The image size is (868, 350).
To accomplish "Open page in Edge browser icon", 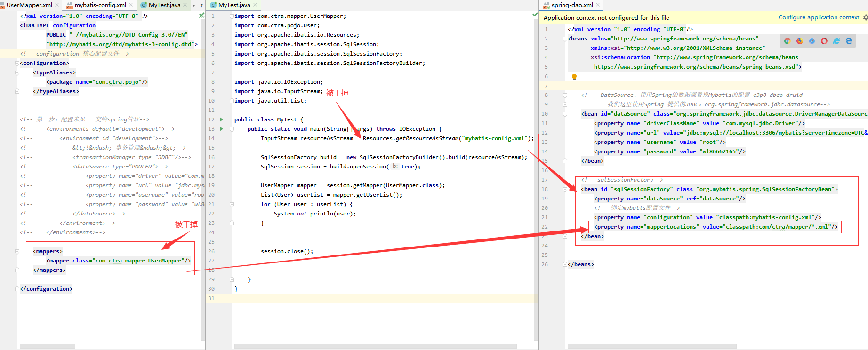I will 849,41.
